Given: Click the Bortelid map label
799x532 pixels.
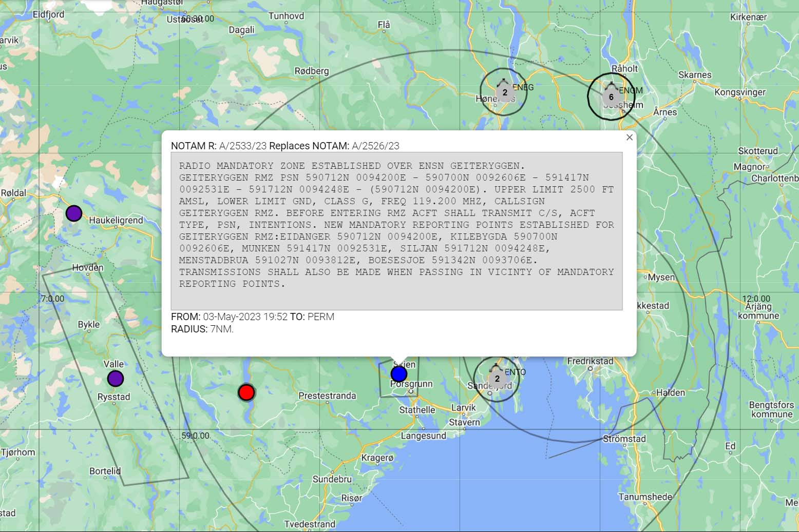Looking at the screenshot, I should [105, 471].
